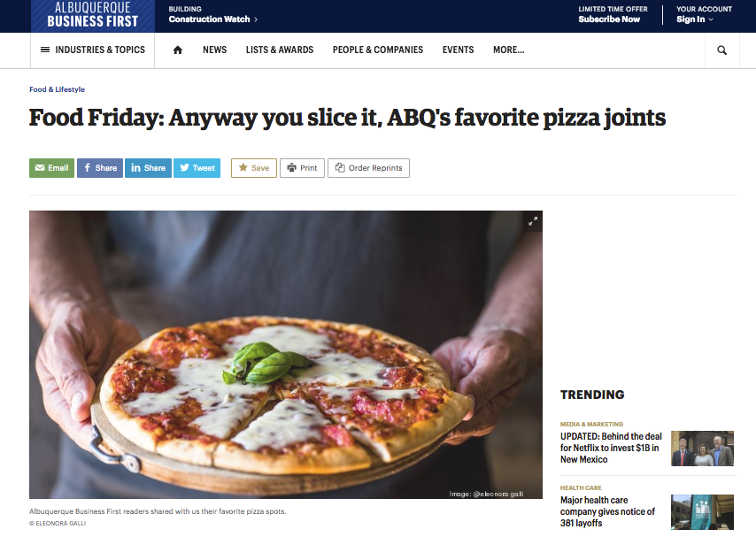This screenshot has width=756, height=537.
Task: Share article by Email button
Action: (x=51, y=168)
